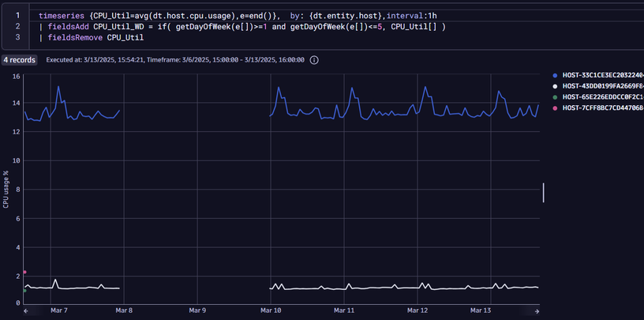Screen dimensions: 644x320
Task: Select editor line number 2
Action: pyautogui.click(x=17, y=27)
